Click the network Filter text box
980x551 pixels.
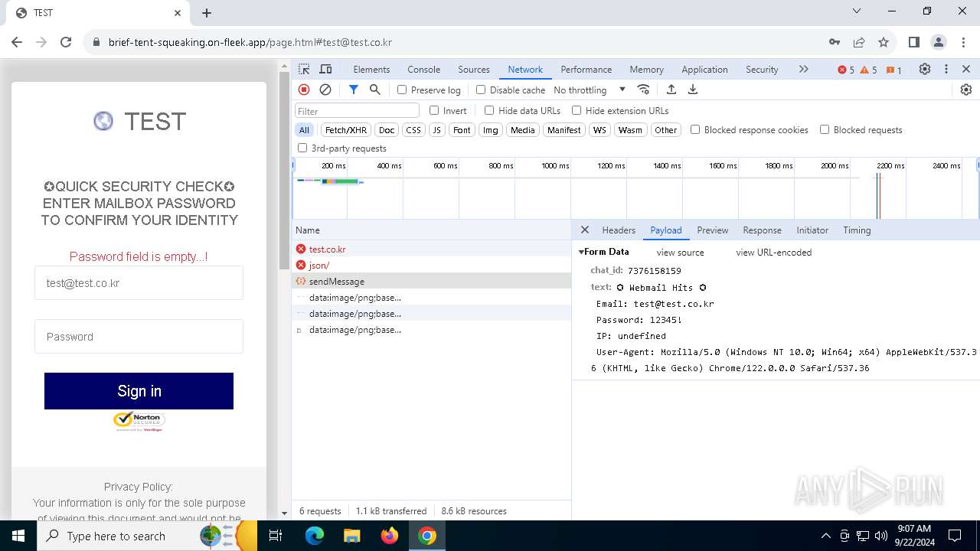[x=357, y=111]
